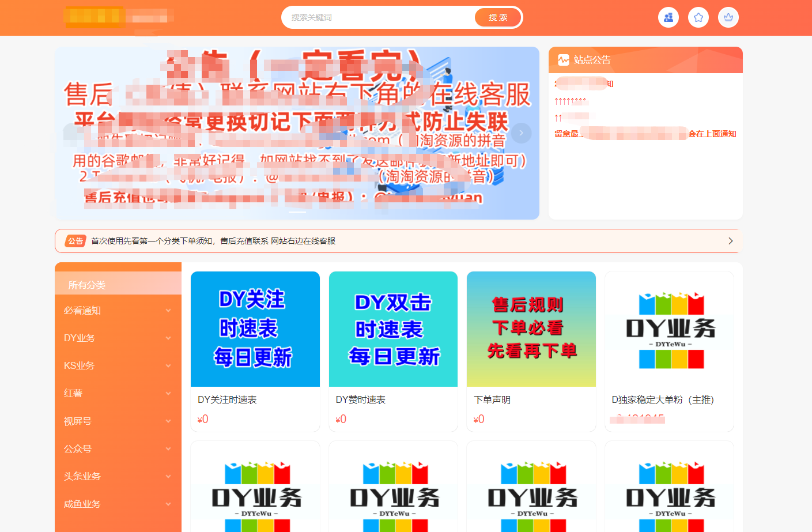Open the D独家稳定大单粉 product thumbnail

coord(669,329)
